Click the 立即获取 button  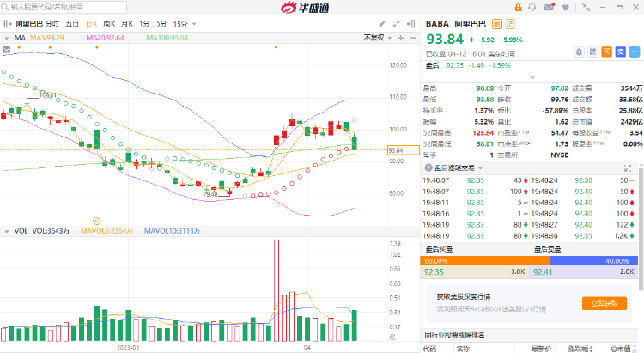point(605,303)
